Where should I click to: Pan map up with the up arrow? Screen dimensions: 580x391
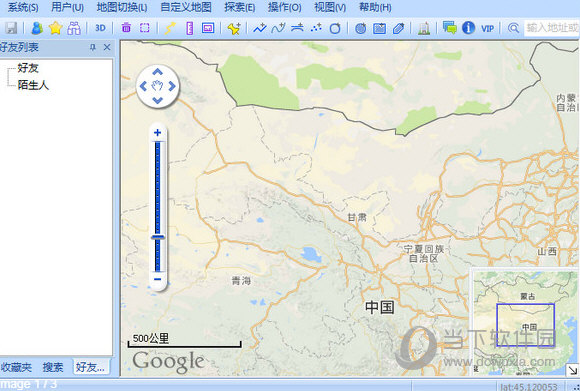[158, 72]
